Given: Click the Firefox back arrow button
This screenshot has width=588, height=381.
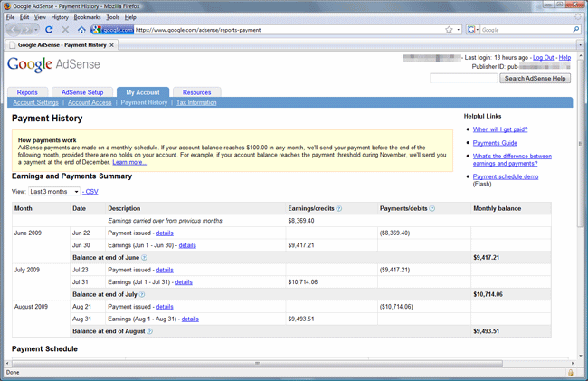Looking at the screenshot, I should (x=14, y=30).
